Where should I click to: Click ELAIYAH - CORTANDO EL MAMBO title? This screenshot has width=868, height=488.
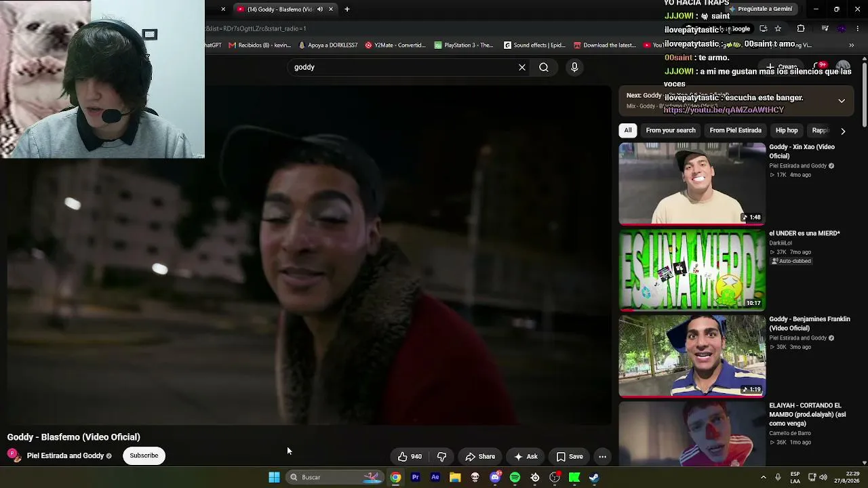click(x=808, y=414)
